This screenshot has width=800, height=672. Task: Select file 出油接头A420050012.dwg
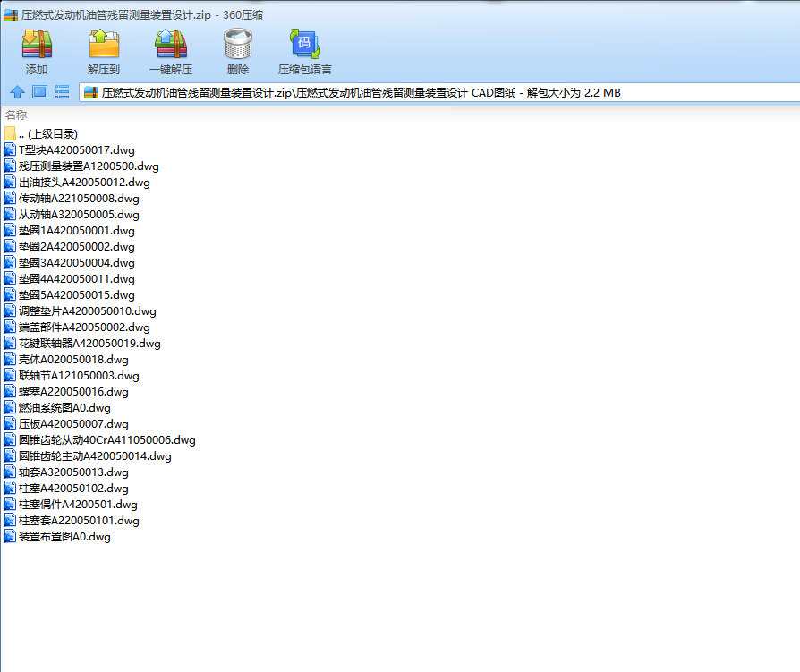(77, 183)
